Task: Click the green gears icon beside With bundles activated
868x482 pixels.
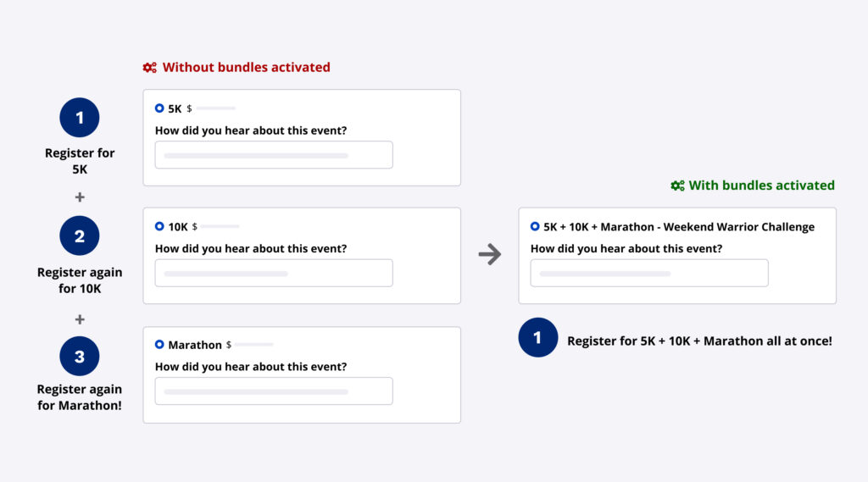Action: point(677,186)
